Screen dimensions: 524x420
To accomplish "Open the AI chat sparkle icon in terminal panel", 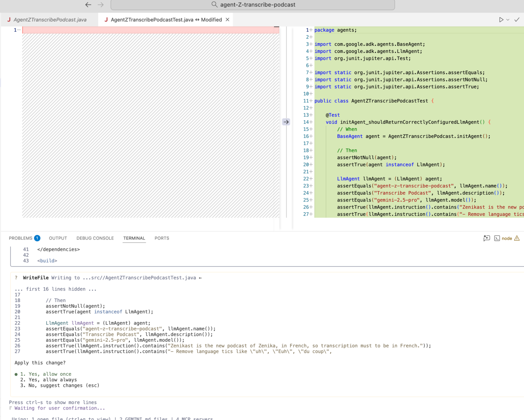I will pos(487,238).
